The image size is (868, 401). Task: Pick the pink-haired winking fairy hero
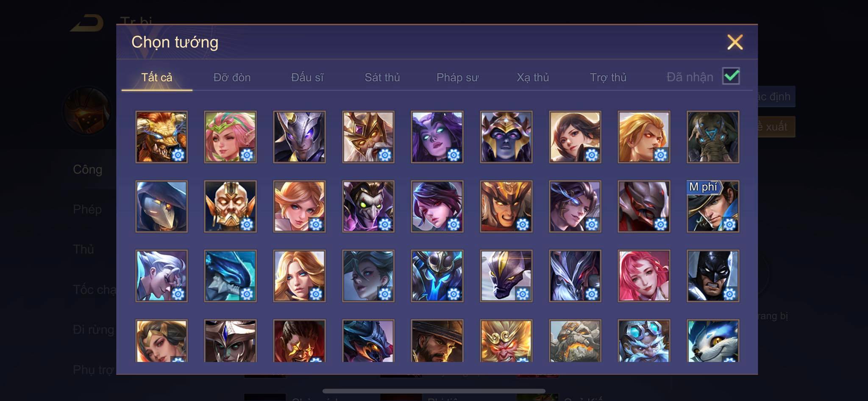pyautogui.click(x=230, y=137)
